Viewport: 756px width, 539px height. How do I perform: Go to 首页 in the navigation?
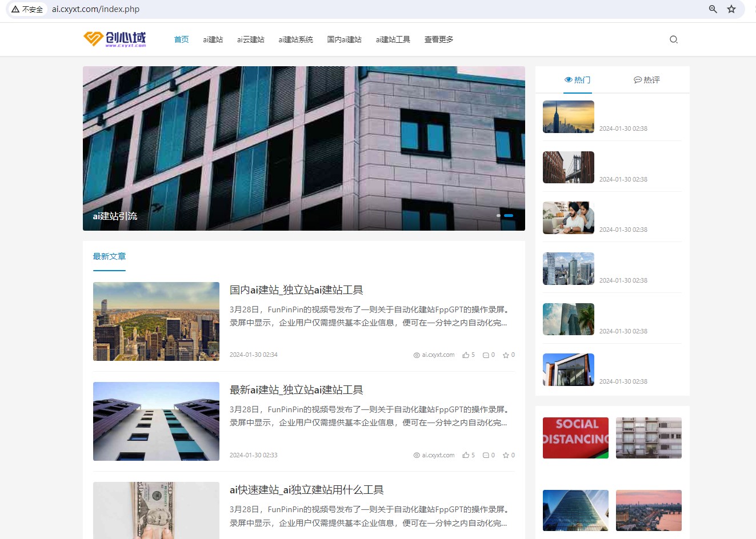[x=181, y=39]
